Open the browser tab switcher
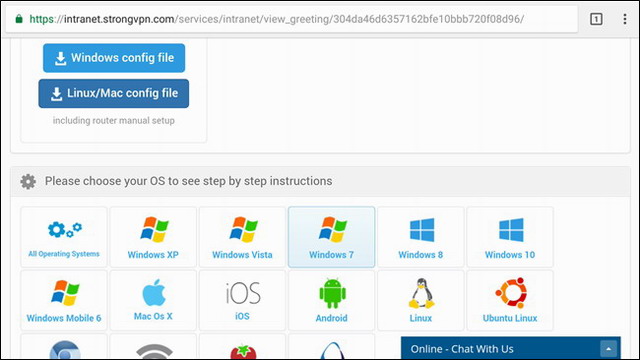This screenshot has height=360, width=640. tap(596, 19)
